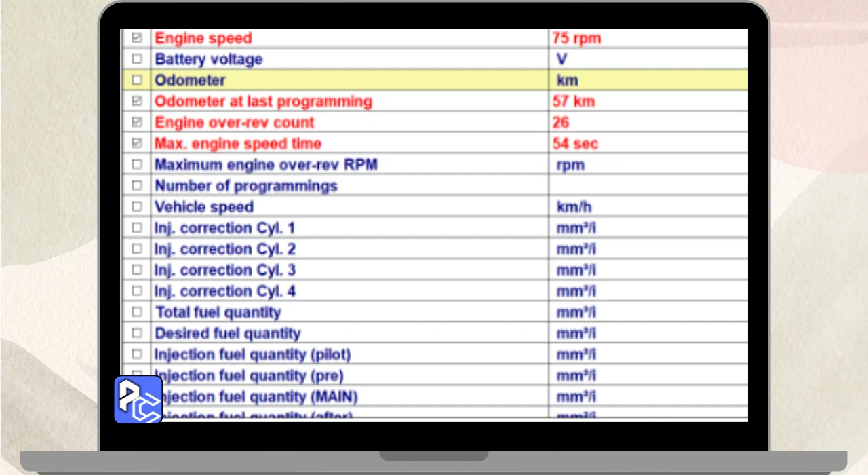Screen dimensions: 868x475
Task: Click the mm³/i unit for Inj. correction Cyl. 4
Action: [x=576, y=290]
